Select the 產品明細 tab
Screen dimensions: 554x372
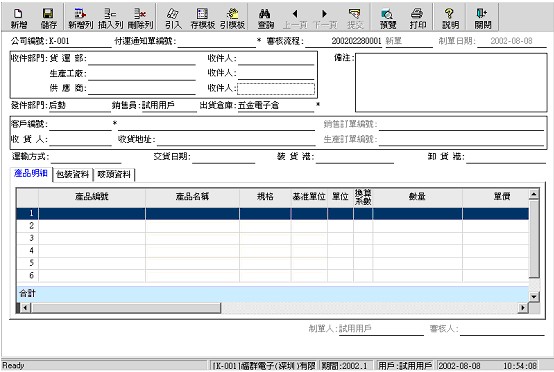click(31, 173)
